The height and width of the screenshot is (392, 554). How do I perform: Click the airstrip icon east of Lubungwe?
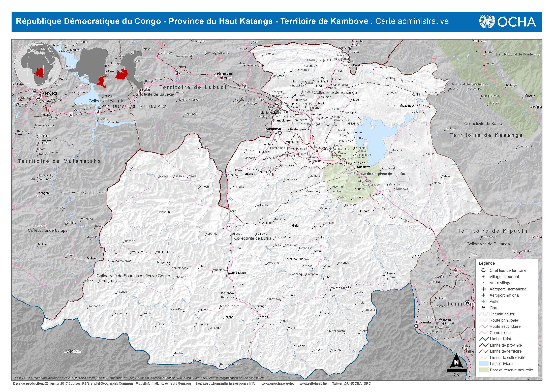coord(434,58)
